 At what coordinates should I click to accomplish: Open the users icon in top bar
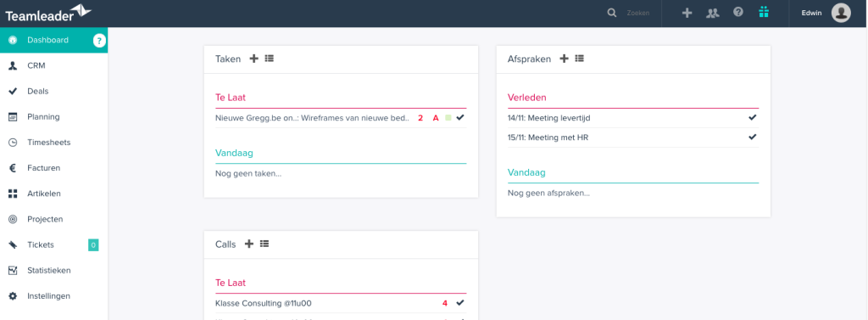coord(712,13)
